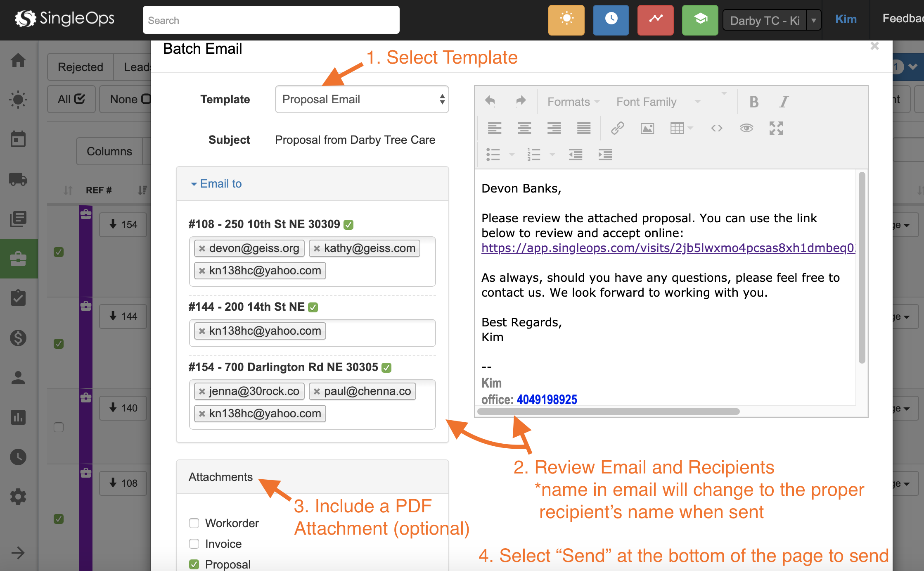Click the editor horizontal scrollbar

coord(608,412)
